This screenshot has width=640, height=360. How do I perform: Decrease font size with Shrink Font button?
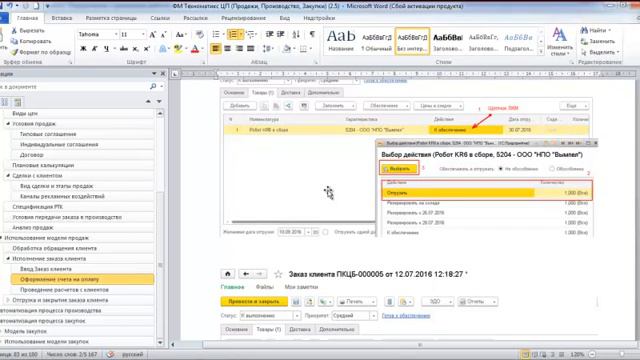coord(163,35)
